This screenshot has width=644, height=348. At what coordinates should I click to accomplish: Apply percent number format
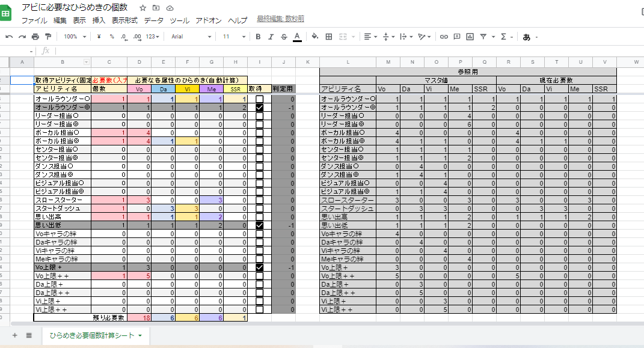(112, 37)
